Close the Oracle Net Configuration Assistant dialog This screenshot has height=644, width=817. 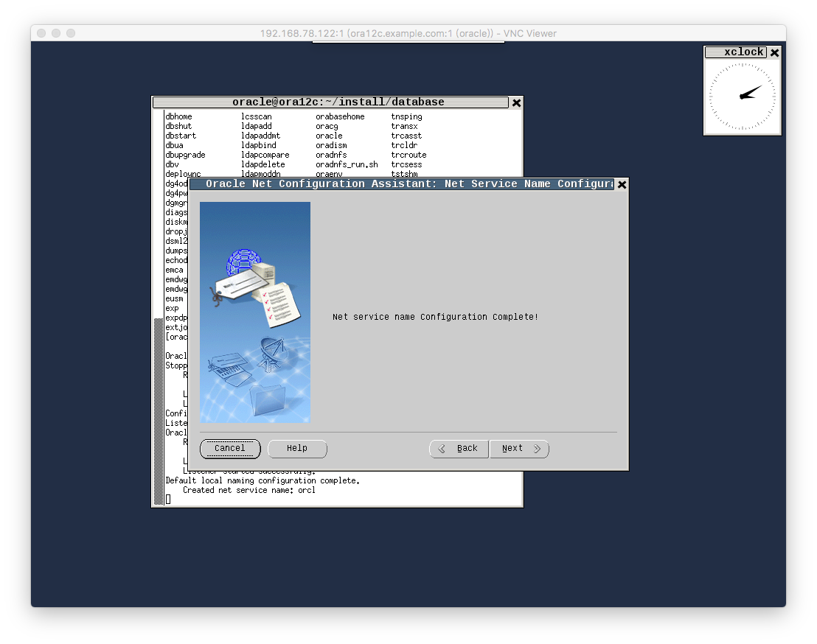622,184
